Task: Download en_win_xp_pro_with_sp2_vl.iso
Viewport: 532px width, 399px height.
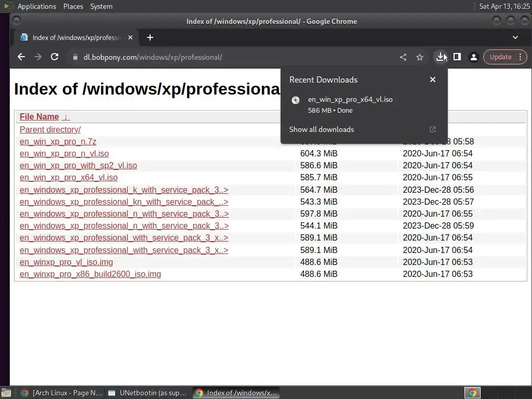Action: click(78, 166)
